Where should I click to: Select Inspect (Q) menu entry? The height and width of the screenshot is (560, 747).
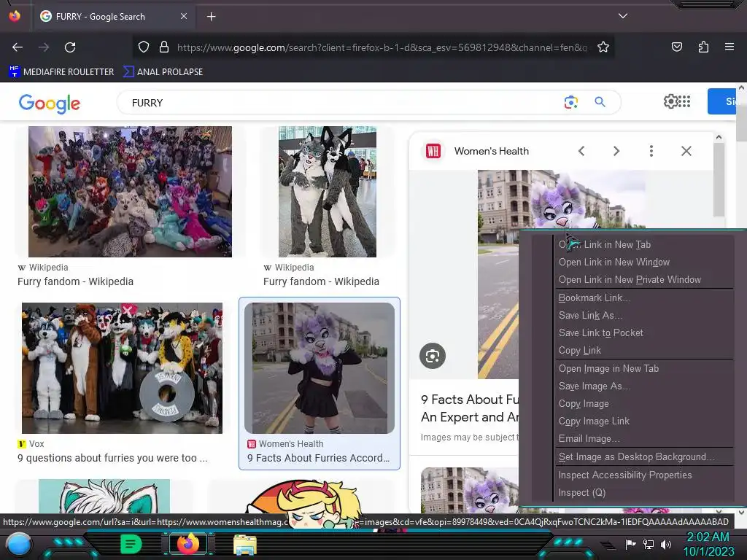582,493
